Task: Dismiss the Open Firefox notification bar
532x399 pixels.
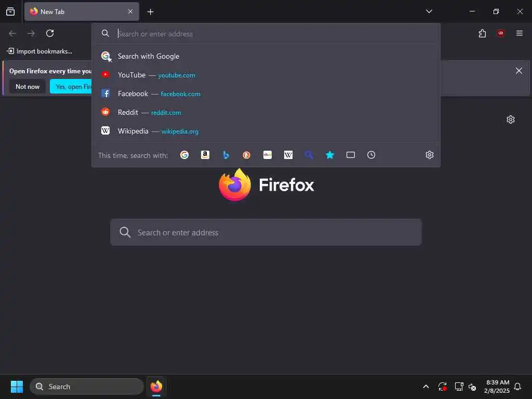Action: point(519,71)
